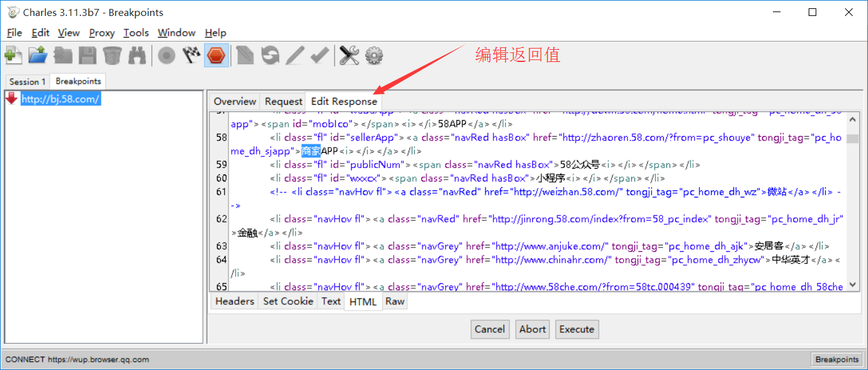Click the 安居客 text on line 63
The image size is (868, 370).
768,246
